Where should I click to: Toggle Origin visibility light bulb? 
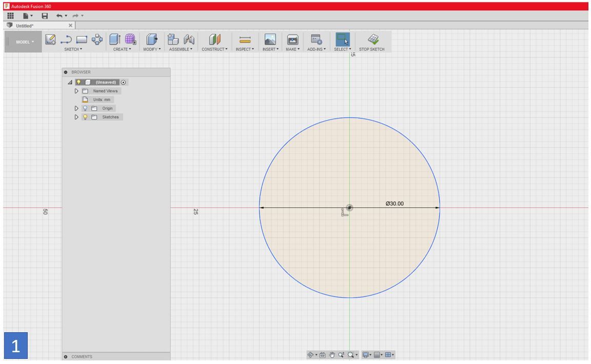(x=85, y=108)
